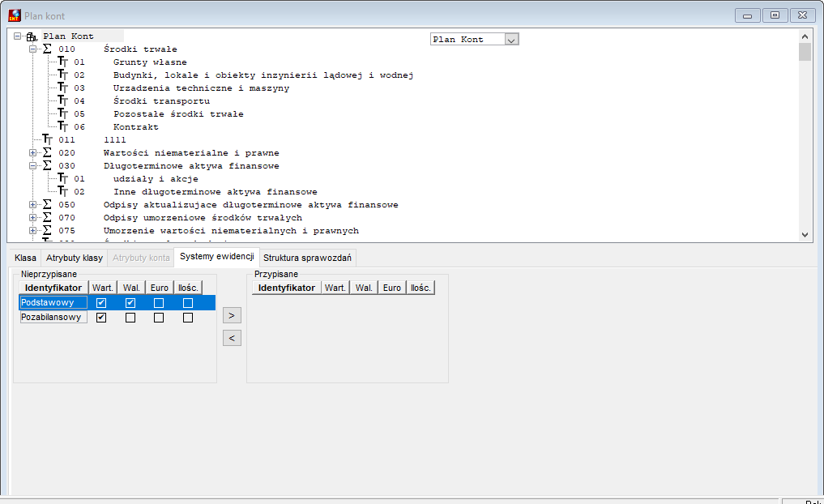Image resolution: width=824 pixels, height=504 pixels.
Task: Switch to the Klasa tab
Action: [25, 258]
